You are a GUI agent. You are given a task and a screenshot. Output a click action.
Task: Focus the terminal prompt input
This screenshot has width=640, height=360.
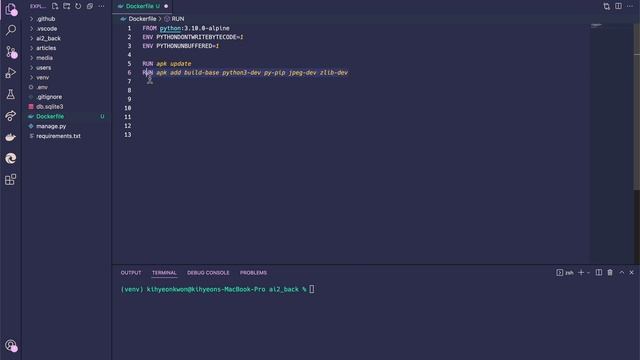click(x=312, y=289)
